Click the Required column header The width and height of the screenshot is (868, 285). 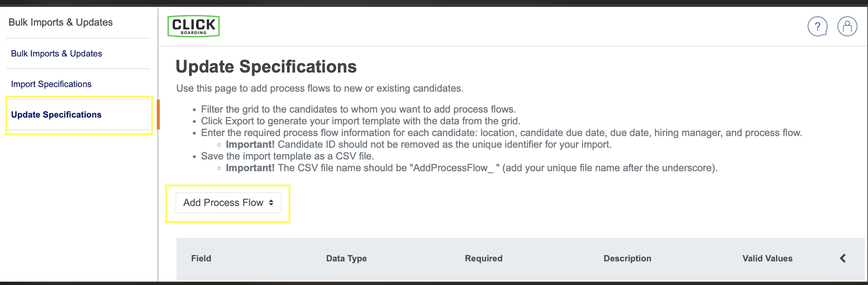(x=483, y=258)
